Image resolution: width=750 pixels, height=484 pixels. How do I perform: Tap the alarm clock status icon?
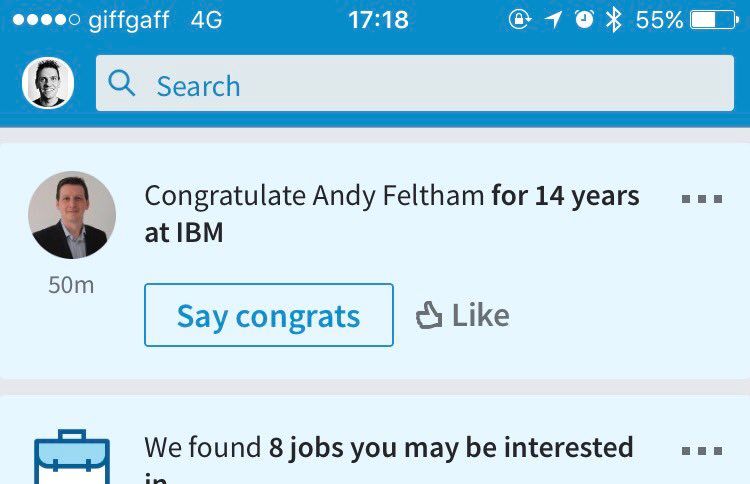(585, 20)
